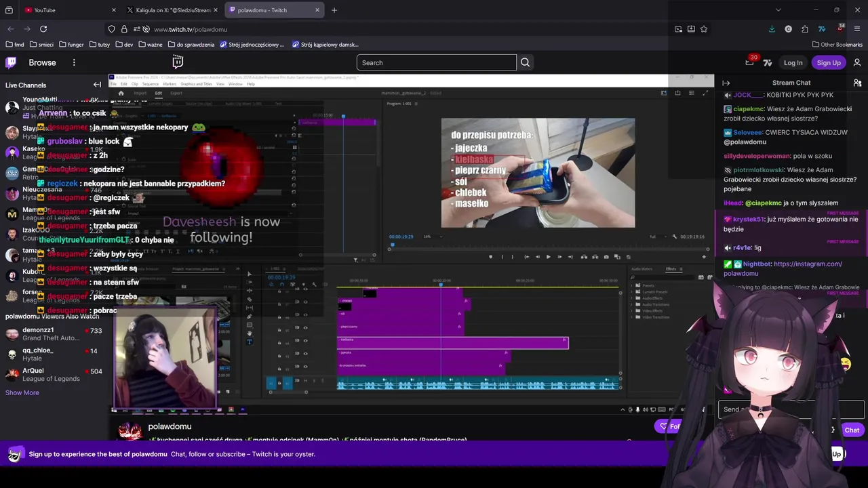The height and width of the screenshot is (488, 868).
Task: Solo the audio track with S button
Action: tap(314, 381)
